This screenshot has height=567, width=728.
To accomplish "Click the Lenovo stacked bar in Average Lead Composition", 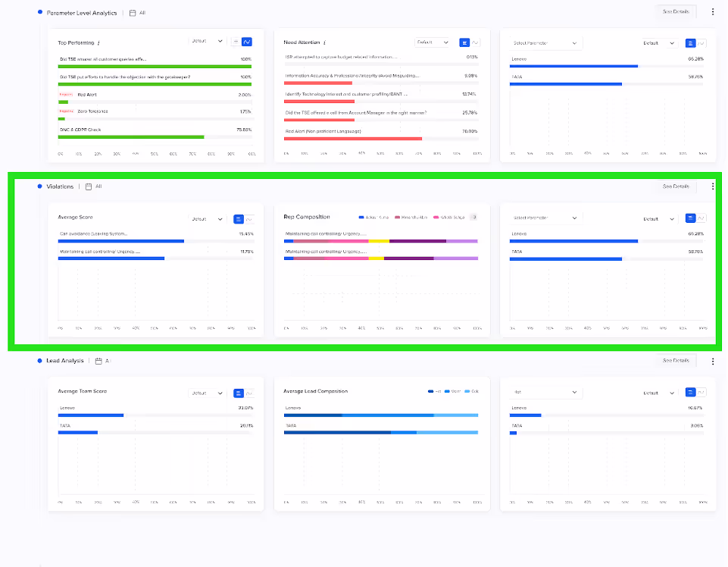I will pos(381,415).
